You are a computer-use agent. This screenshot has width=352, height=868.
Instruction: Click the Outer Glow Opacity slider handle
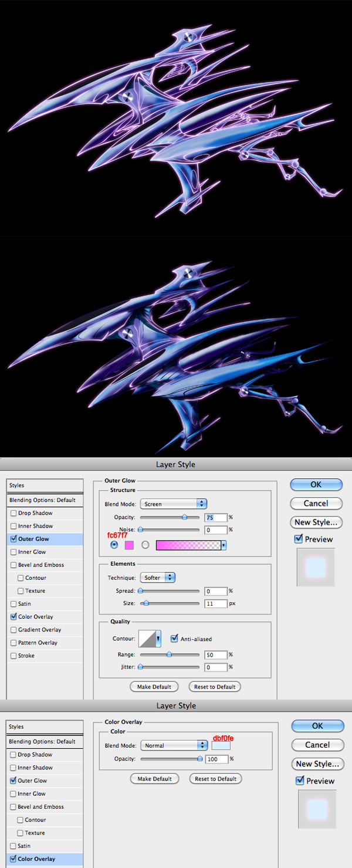click(184, 518)
